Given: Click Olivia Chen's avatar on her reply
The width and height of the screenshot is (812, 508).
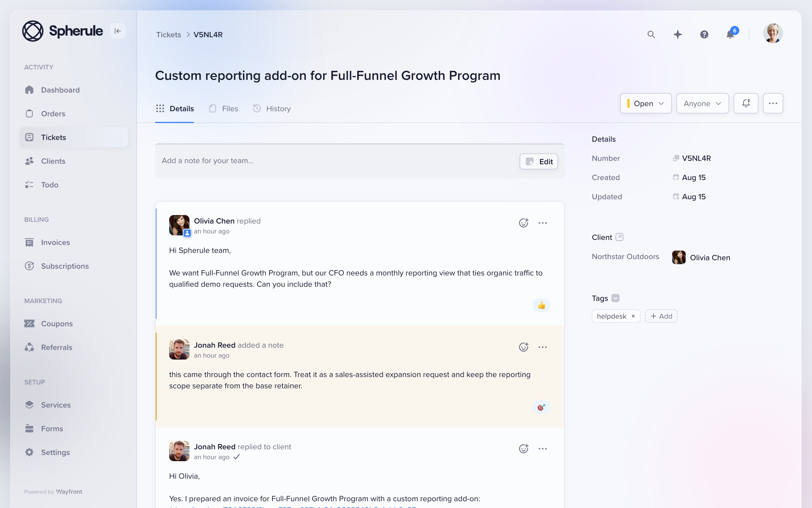Looking at the screenshot, I should pos(179,225).
